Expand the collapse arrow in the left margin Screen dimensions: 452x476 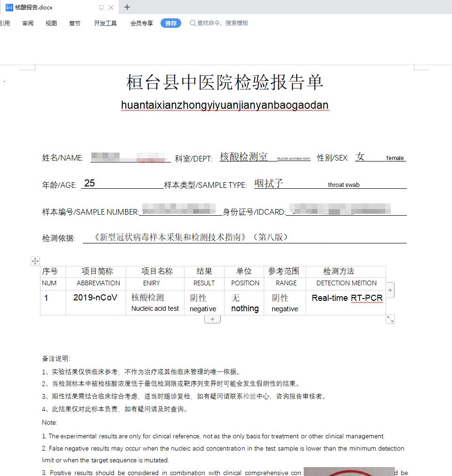point(5,81)
